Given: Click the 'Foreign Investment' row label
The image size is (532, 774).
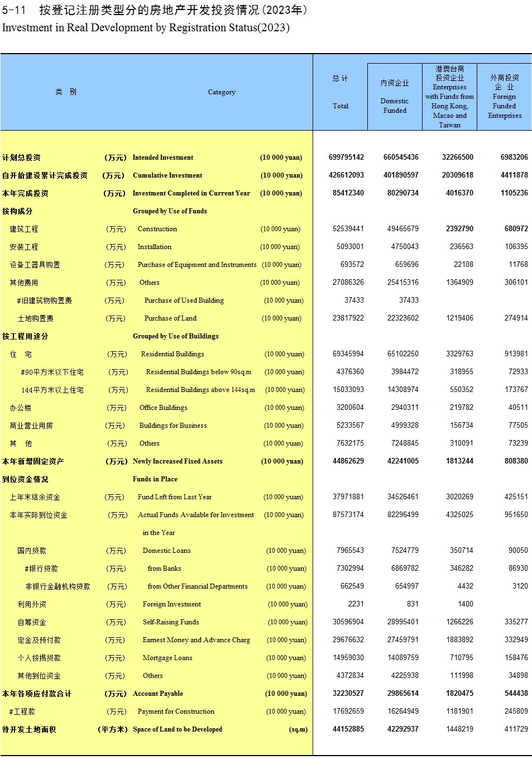Looking at the screenshot, I should (172, 604).
